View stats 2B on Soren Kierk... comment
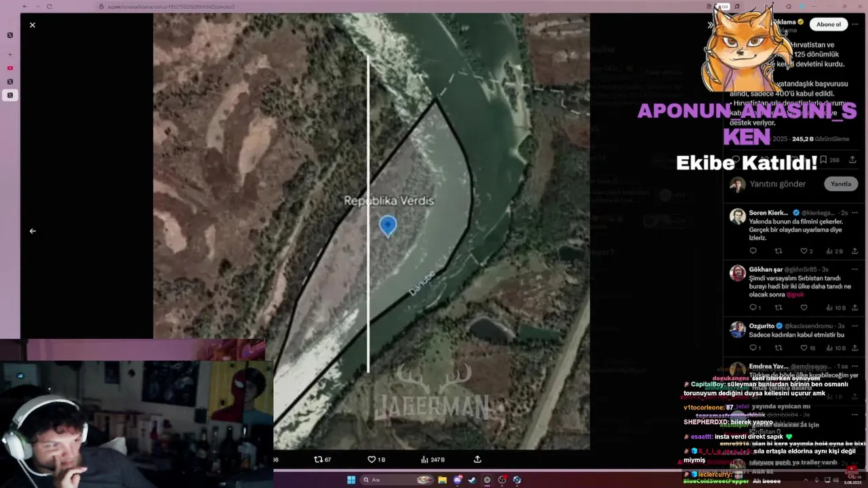The image size is (868, 488). [x=835, y=251]
